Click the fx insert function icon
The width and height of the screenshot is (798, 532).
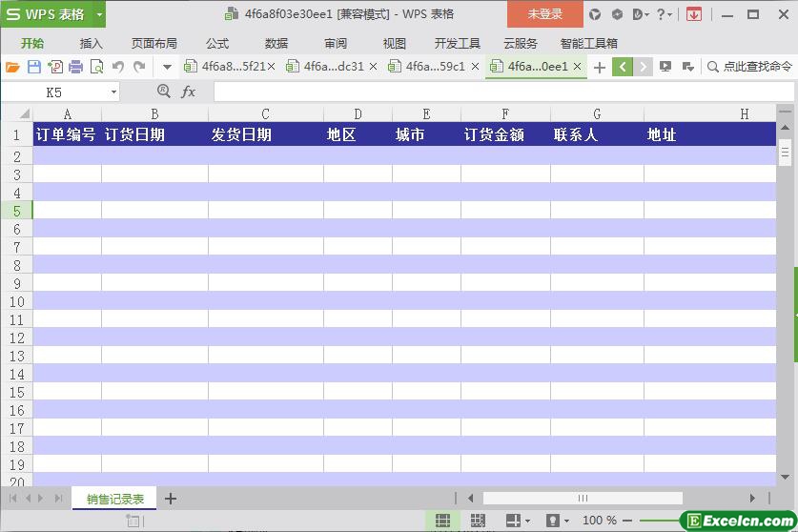(189, 92)
